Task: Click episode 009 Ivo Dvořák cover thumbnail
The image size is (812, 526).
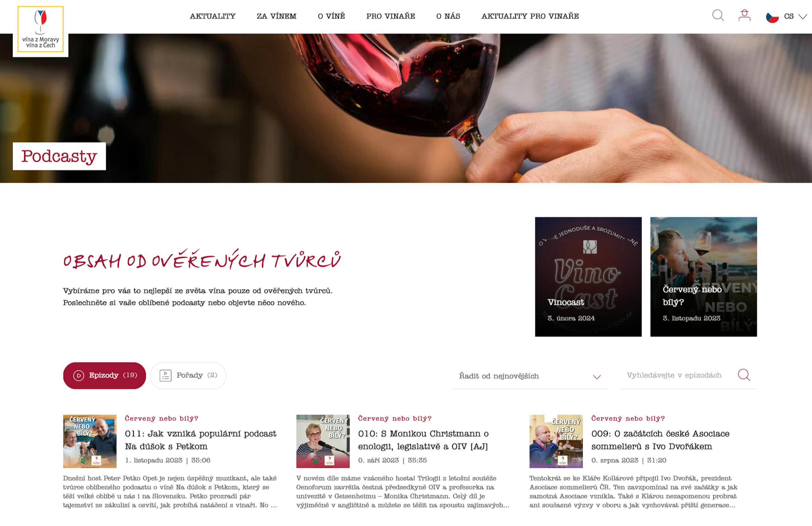Action: point(556,441)
